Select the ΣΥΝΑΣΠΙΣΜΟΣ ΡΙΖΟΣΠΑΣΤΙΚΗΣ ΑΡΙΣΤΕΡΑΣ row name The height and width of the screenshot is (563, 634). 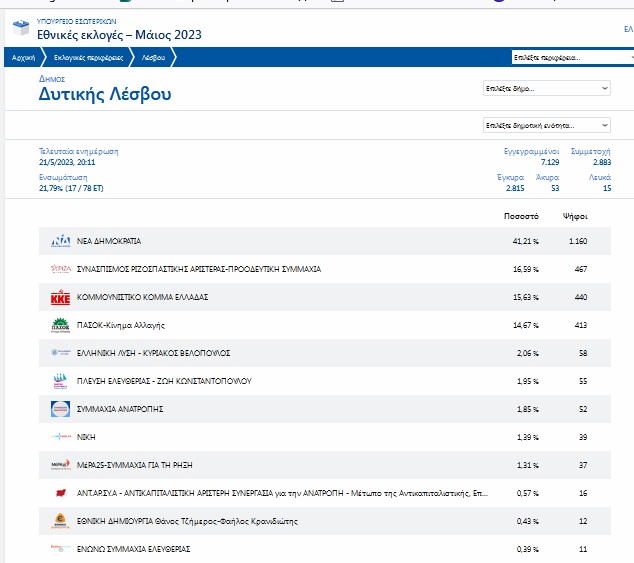199,269
